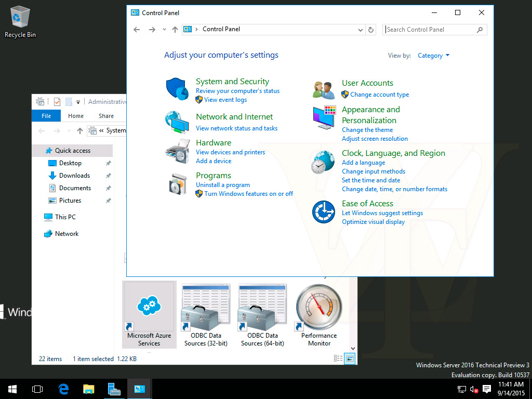Open the Ease of Access icon

324,212
